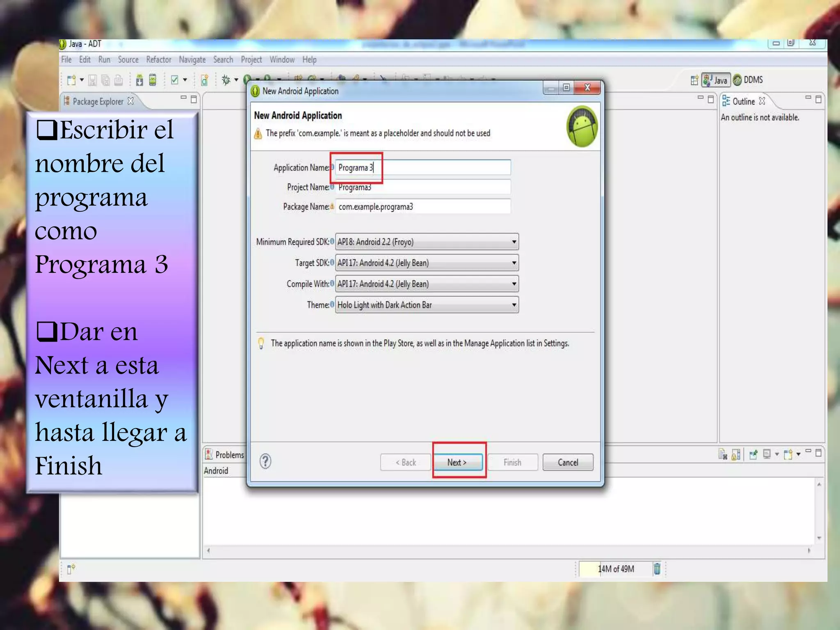Maximize the Package Explorer panel
Image resolution: width=840 pixels, height=630 pixels.
(x=194, y=99)
